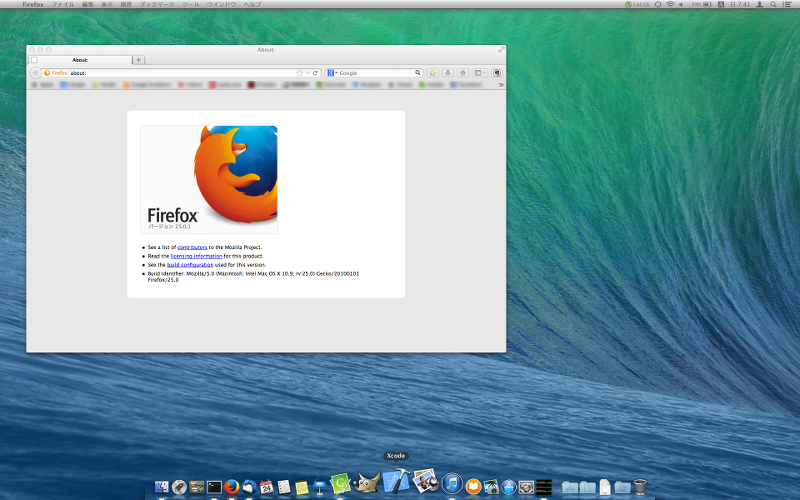The width and height of the screenshot is (800, 500).
Task: Open iTunes from the Dock
Action: [452, 484]
